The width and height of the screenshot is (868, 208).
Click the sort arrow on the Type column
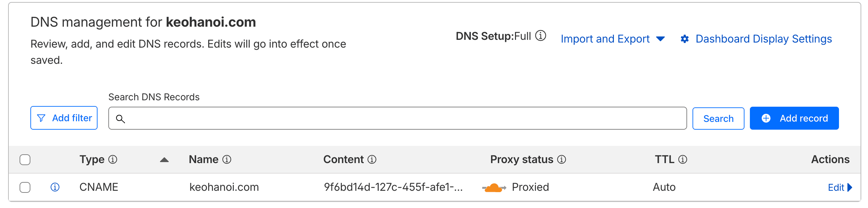point(164,160)
